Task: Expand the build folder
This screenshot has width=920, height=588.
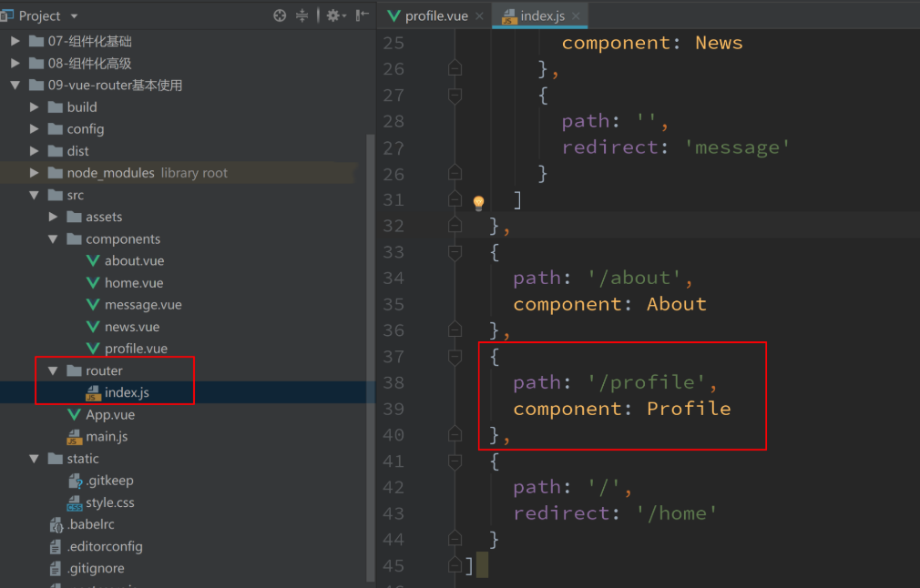Action: (34, 107)
